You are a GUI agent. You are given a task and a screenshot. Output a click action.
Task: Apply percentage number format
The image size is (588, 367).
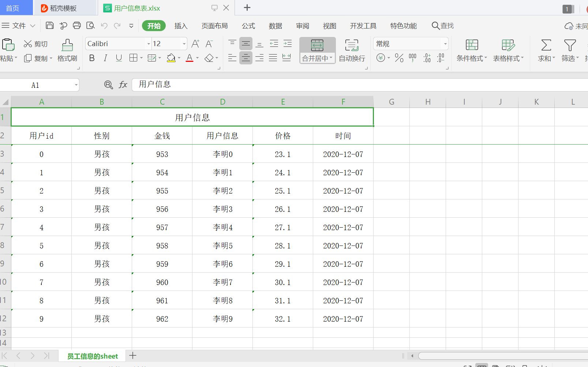coord(398,58)
